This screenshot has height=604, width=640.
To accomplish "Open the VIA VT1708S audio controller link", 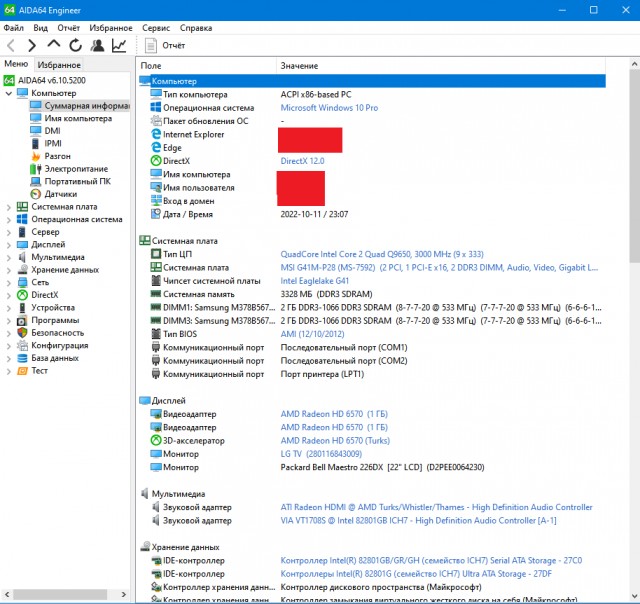I will pyautogui.click(x=418, y=520).
